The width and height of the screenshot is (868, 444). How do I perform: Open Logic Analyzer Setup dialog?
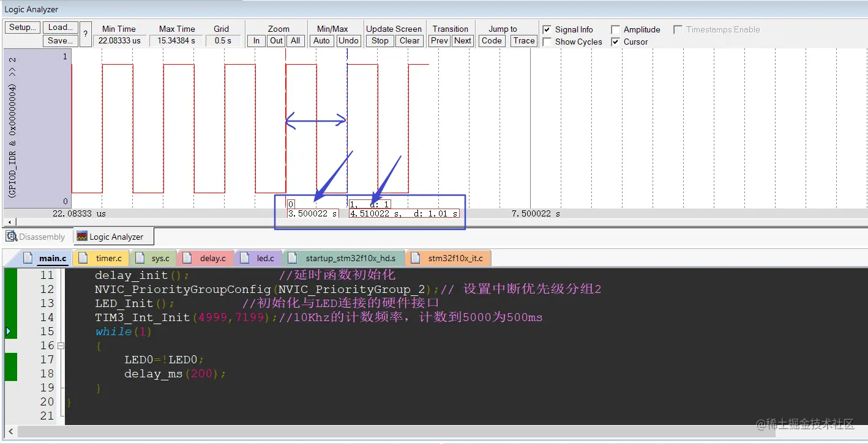[21, 27]
